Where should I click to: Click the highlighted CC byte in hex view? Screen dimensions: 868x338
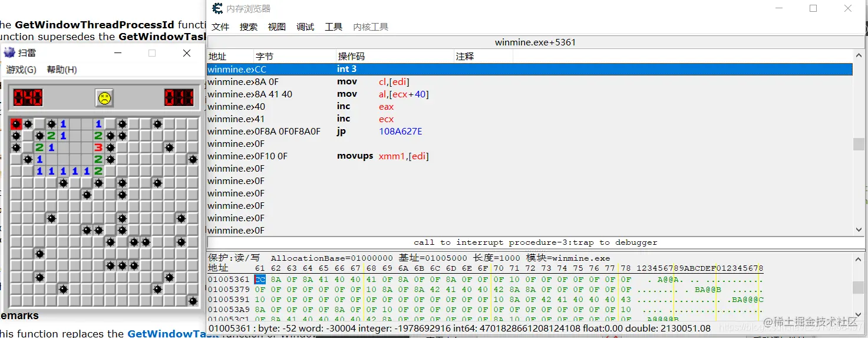(260, 280)
